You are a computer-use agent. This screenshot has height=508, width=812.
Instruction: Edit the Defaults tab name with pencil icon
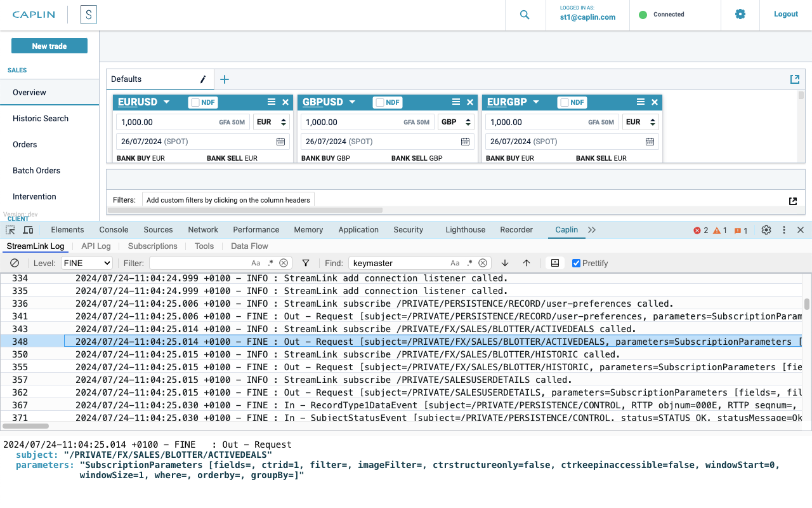pos(203,79)
